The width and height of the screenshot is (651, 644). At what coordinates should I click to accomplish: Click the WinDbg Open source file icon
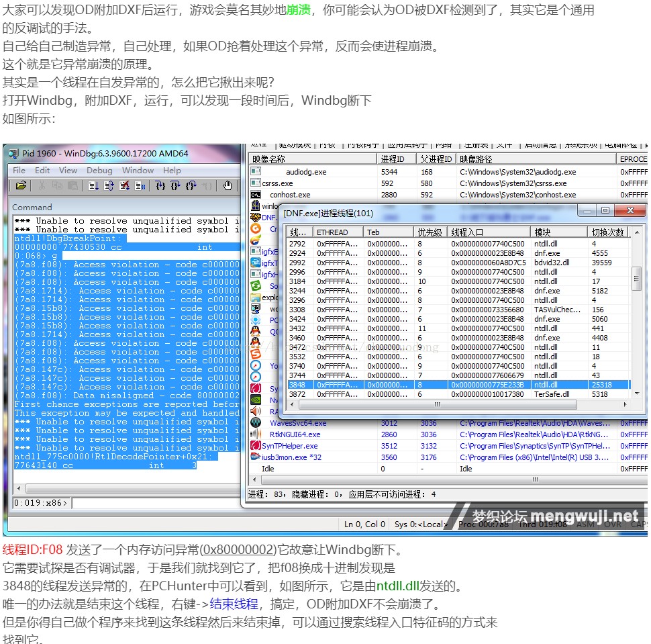21,186
